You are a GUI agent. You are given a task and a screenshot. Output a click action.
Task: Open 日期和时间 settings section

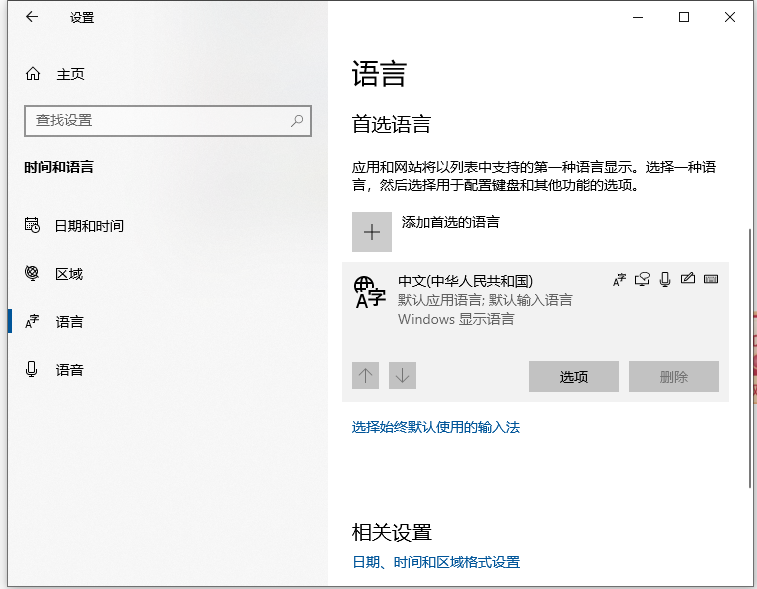click(88, 226)
